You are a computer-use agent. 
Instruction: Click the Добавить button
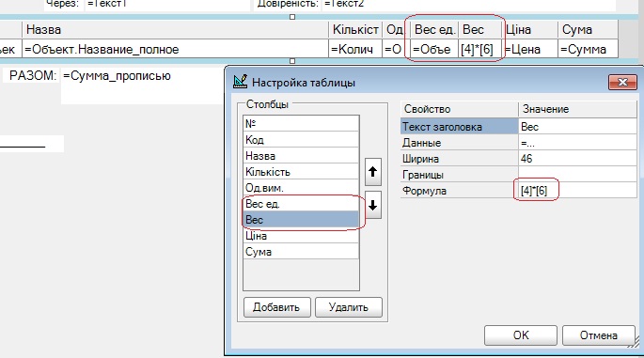click(276, 307)
